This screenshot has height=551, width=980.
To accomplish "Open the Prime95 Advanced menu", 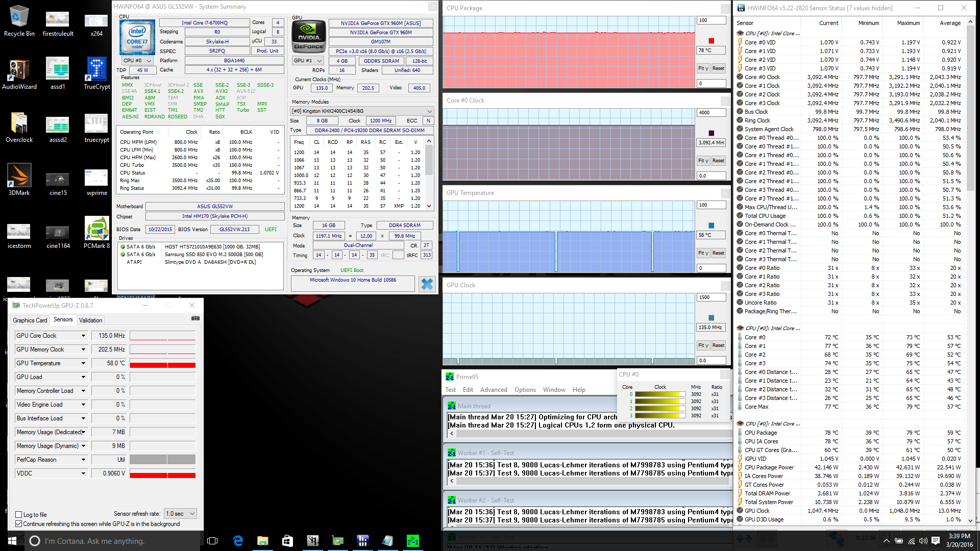I will click(494, 390).
